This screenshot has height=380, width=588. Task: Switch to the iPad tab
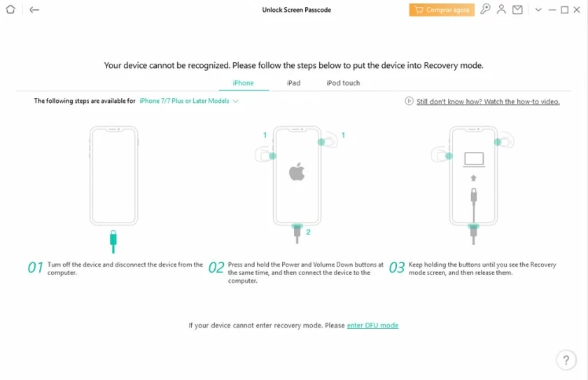[x=293, y=83]
